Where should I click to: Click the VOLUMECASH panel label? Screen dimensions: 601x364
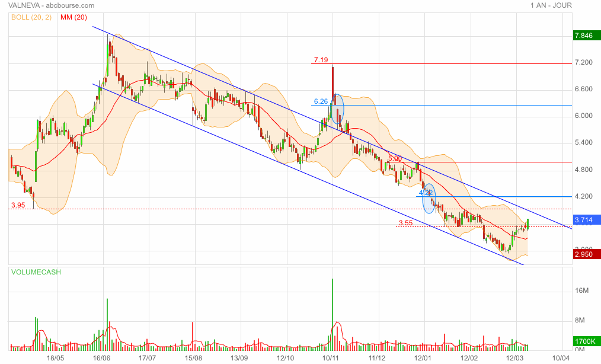point(36,272)
